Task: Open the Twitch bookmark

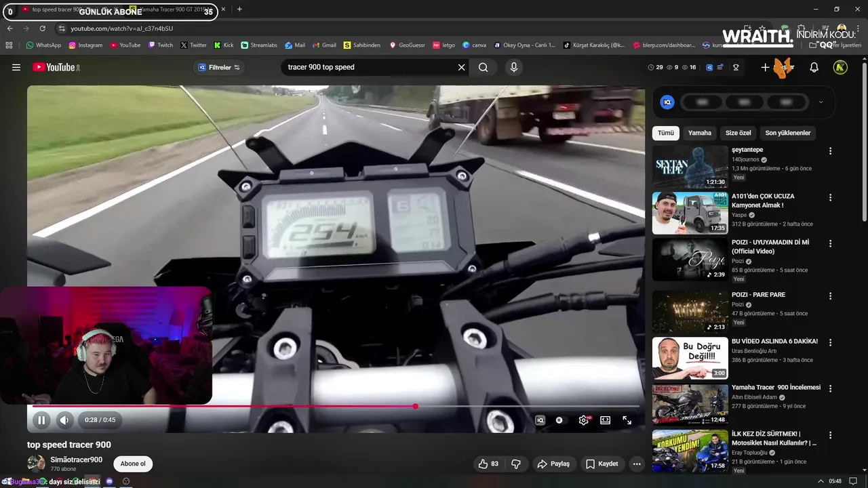Action: coord(161,45)
